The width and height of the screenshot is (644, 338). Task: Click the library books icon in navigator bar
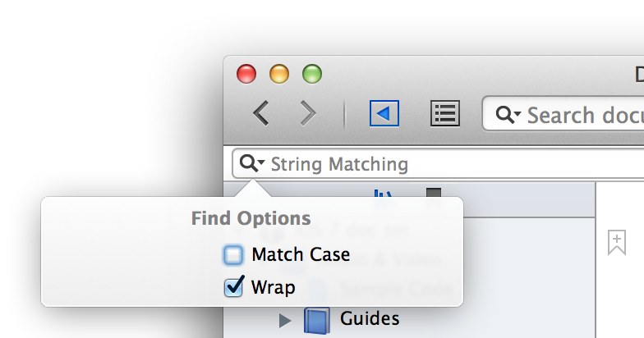[383, 193]
